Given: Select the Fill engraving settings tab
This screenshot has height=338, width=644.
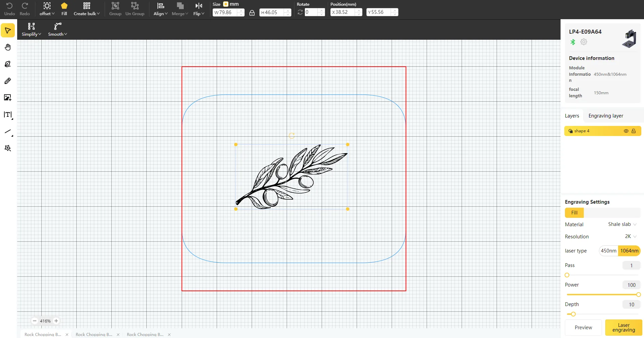Looking at the screenshot, I should coord(574,213).
